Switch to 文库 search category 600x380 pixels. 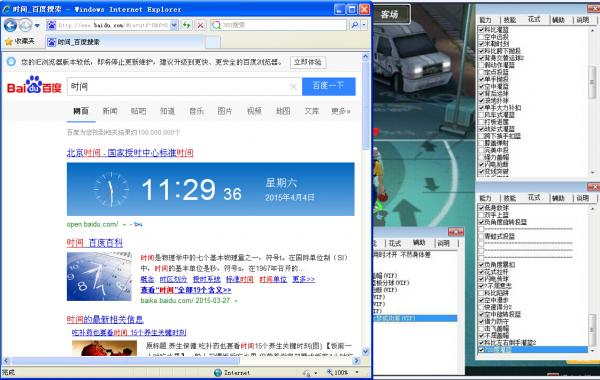coord(311,111)
